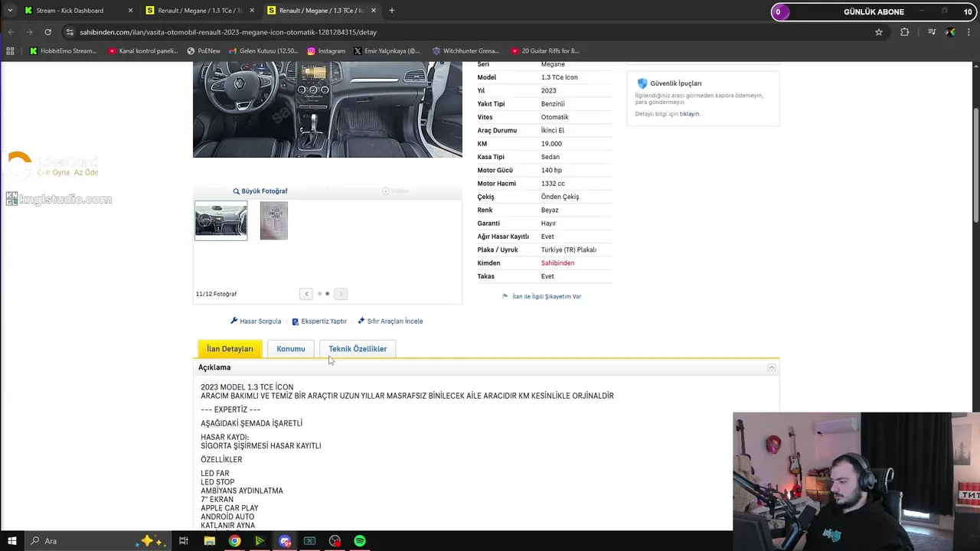This screenshot has width=980, height=551.
Task: Click the Benzinli fuel type value
Action: [x=553, y=104]
